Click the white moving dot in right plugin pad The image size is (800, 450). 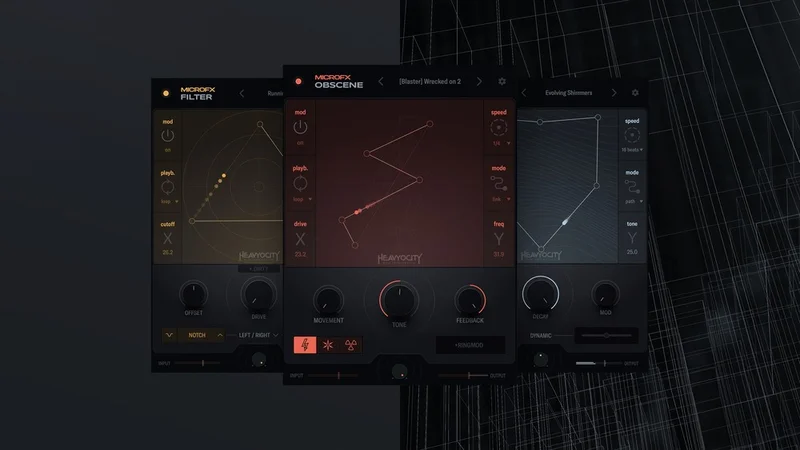tap(565, 222)
